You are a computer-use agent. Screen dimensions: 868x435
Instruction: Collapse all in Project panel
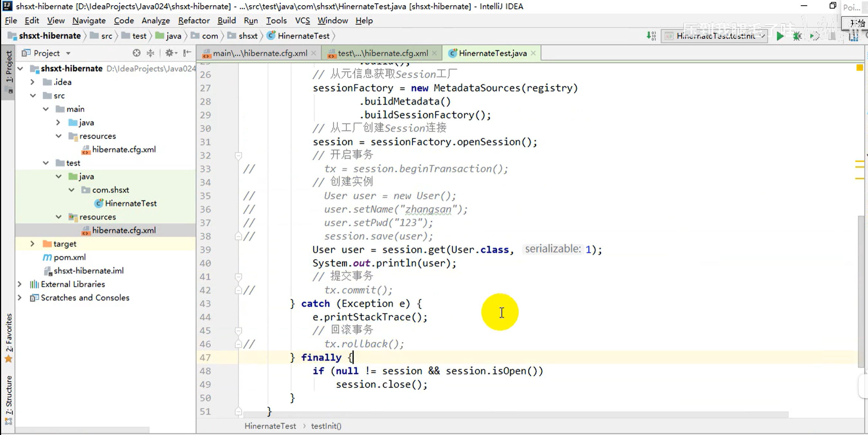150,53
